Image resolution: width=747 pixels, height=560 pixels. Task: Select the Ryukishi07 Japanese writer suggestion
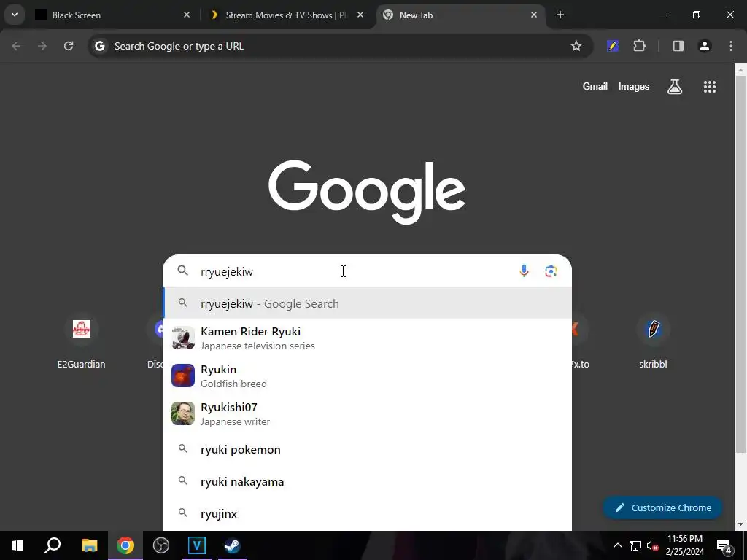[368, 414]
